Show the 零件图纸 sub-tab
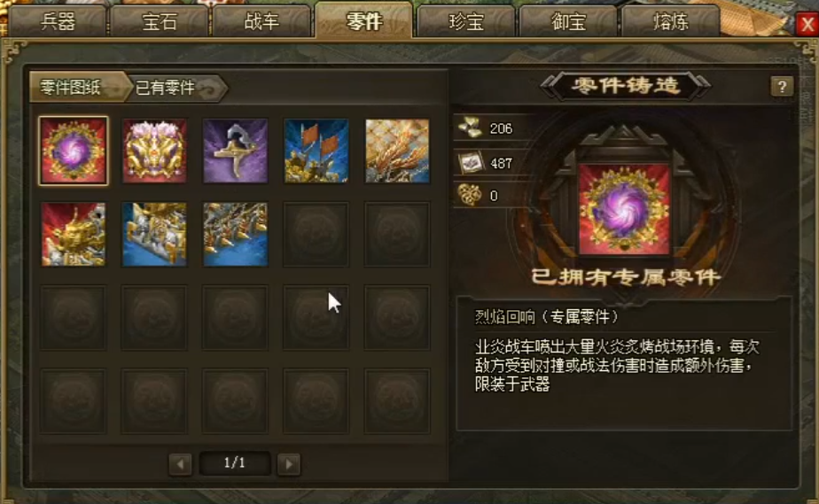 77,87
